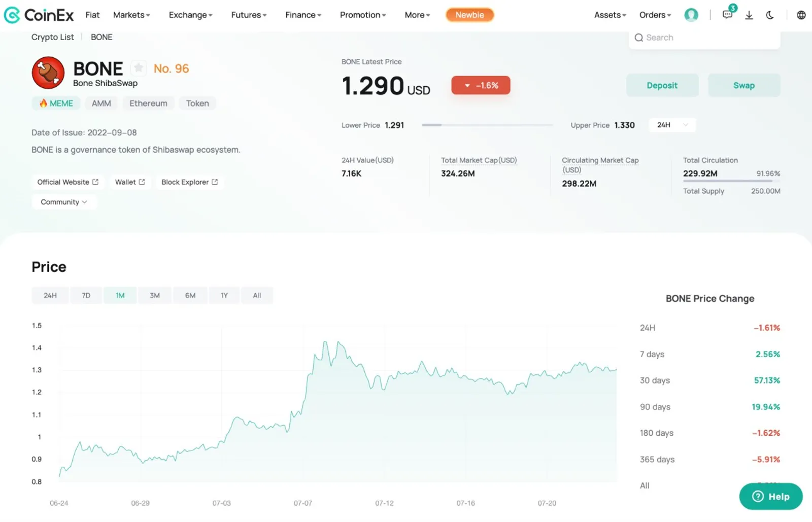Click the lower-upper price range bar
812x522 pixels.
click(487, 125)
